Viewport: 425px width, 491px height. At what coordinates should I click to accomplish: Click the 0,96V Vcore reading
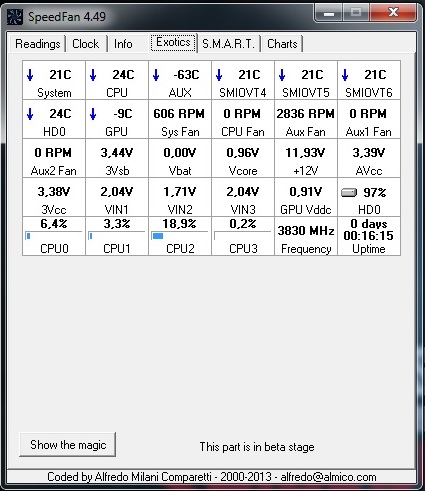(x=243, y=153)
